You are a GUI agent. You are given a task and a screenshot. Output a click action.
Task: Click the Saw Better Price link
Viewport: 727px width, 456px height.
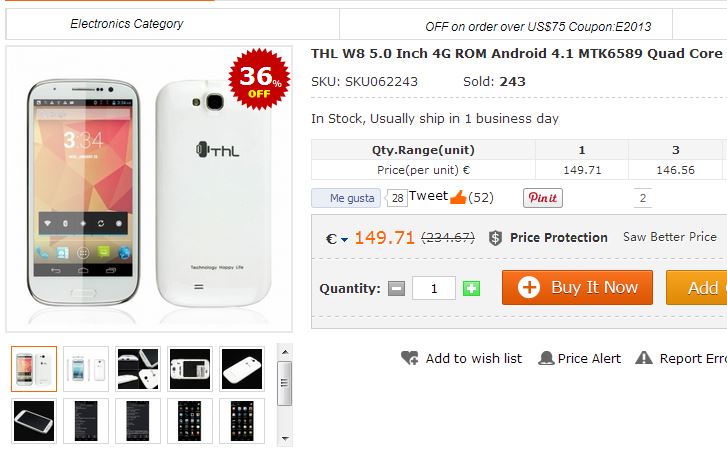click(669, 237)
